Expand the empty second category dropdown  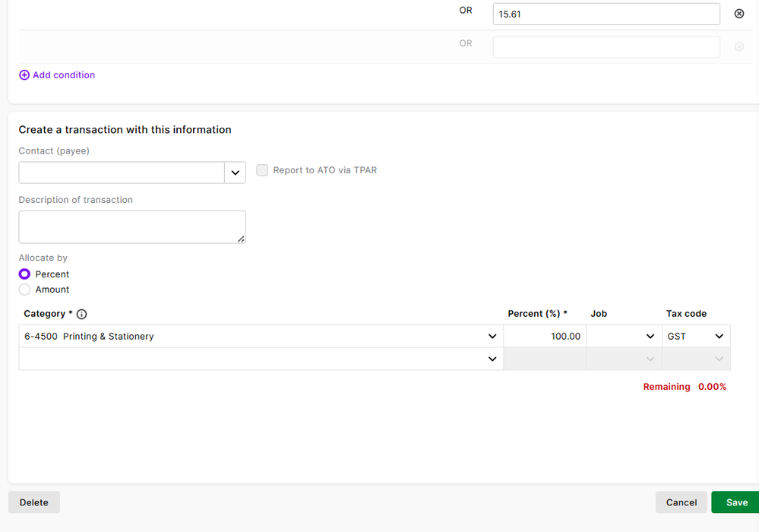point(492,359)
